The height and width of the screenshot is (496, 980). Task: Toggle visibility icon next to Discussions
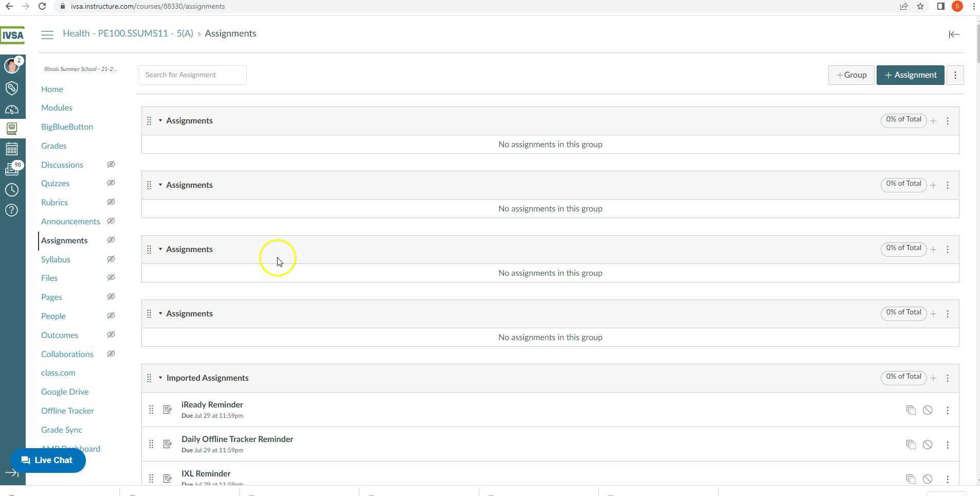tap(111, 165)
